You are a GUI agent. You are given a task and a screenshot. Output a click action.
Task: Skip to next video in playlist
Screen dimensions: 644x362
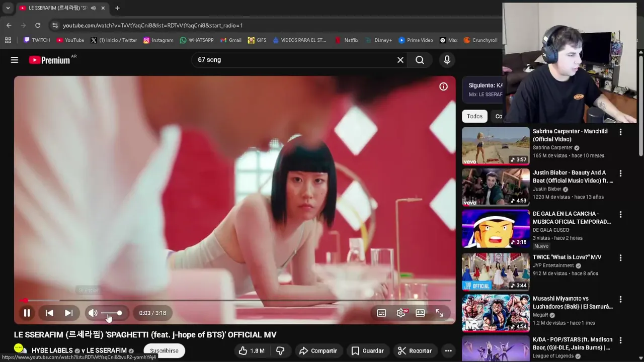(69, 313)
